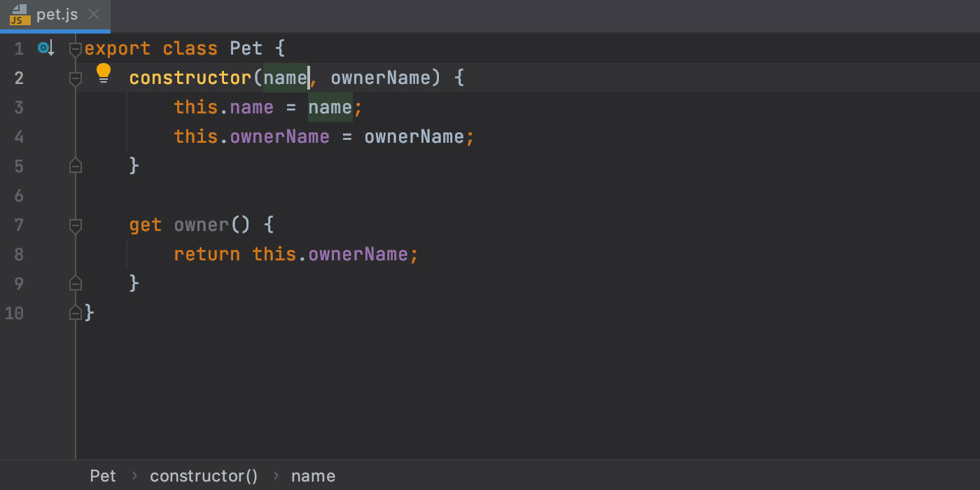The image size is (980, 490).
Task: Click the gutter marker icon beside line 1
Action: click(45, 48)
